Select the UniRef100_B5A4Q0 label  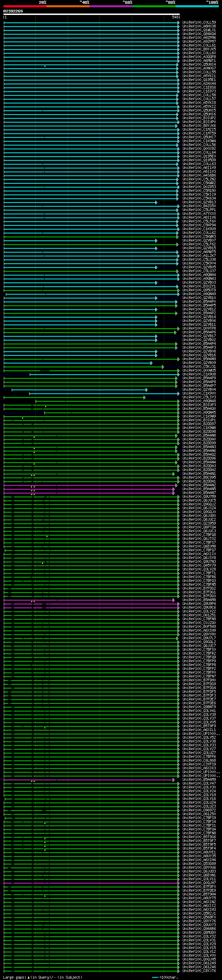(199, 408)
